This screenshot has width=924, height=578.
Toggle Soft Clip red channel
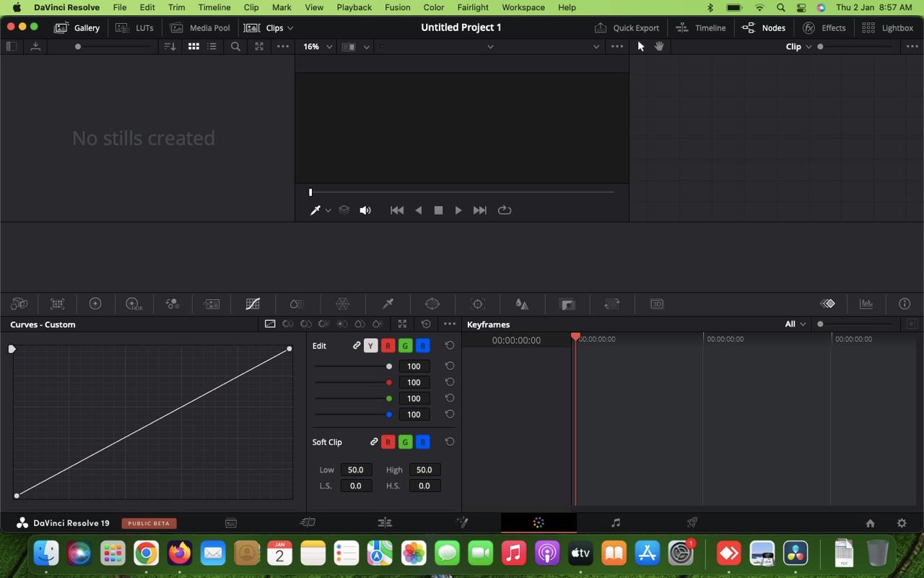tap(388, 441)
